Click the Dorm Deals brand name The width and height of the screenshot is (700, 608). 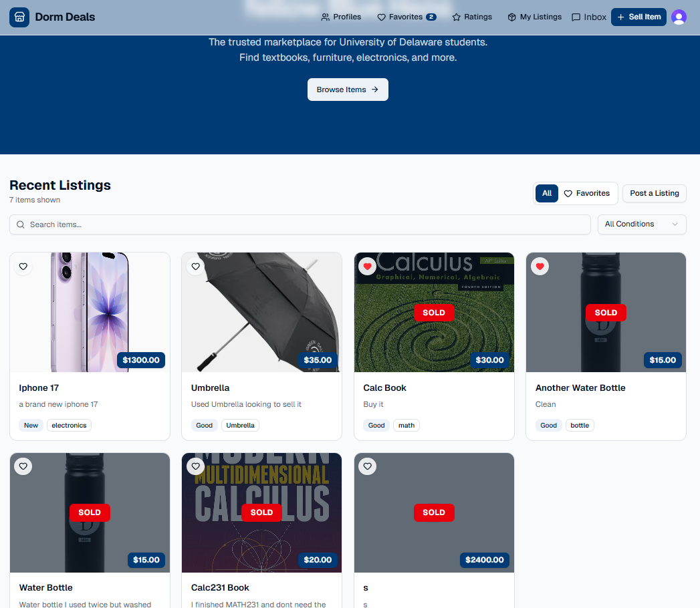click(65, 17)
